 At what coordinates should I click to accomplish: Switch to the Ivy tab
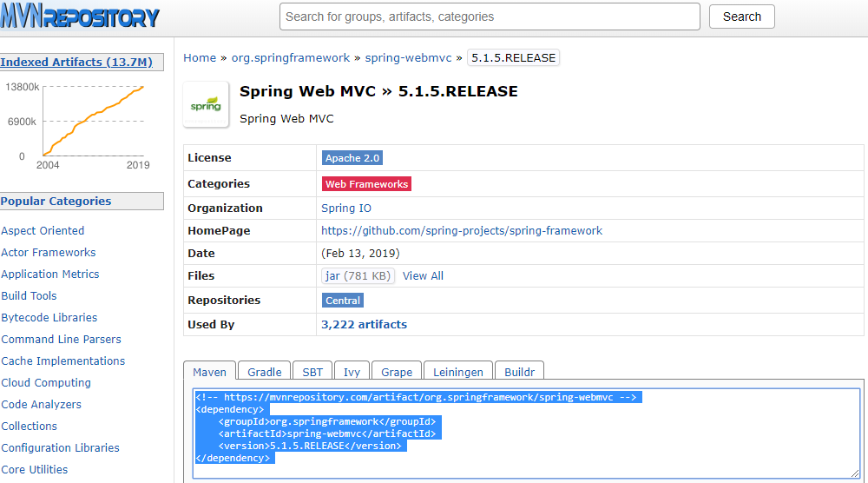(352, 372)
